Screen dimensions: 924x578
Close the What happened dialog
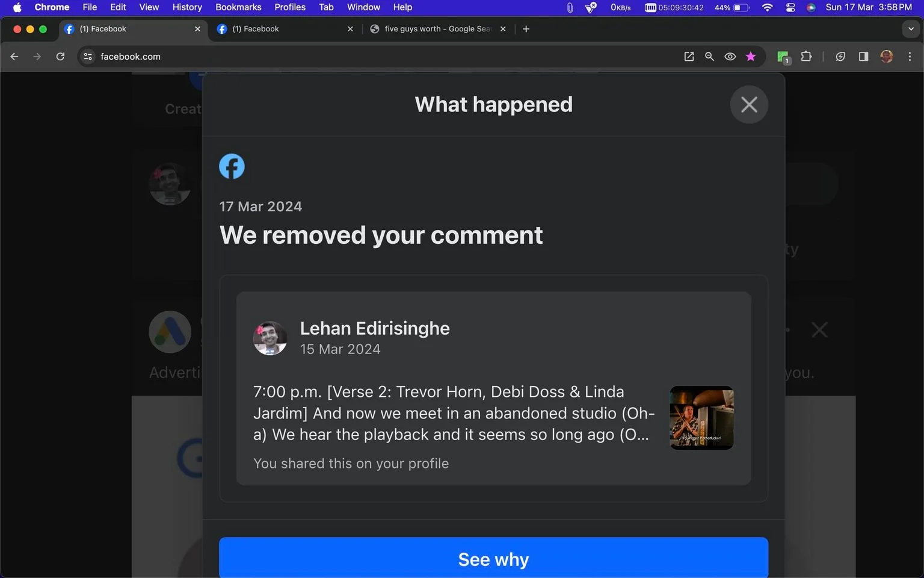click(749, 105)
